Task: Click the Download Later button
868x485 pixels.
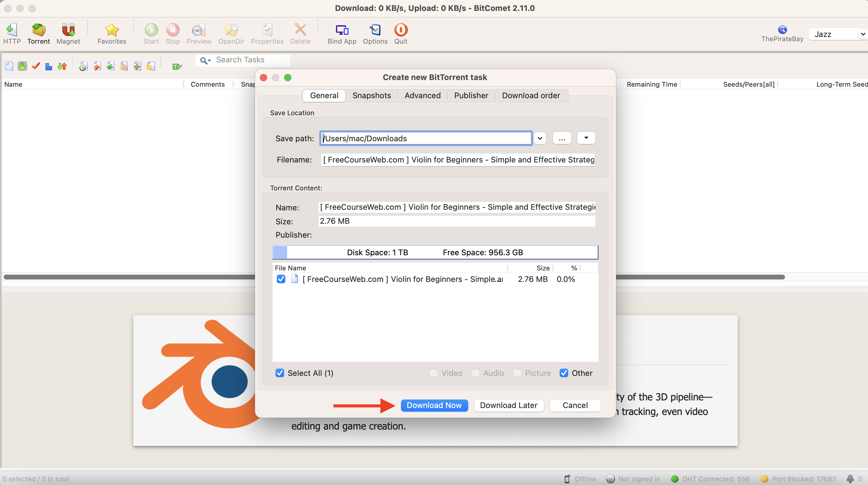Action: click(x=509, y=405)
